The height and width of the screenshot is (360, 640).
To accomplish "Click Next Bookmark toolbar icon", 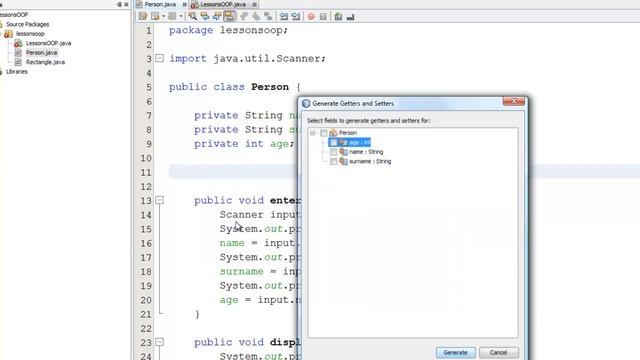I will click(x=256, y=16).
